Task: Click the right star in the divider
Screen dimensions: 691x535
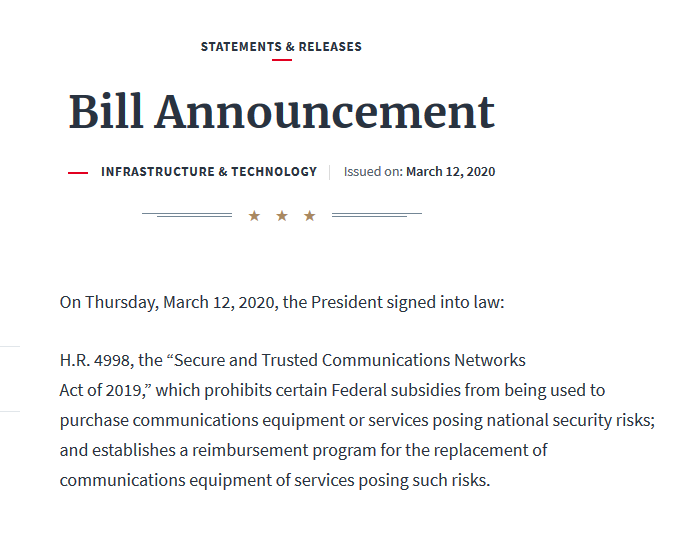Action: (x=310, y=215)
